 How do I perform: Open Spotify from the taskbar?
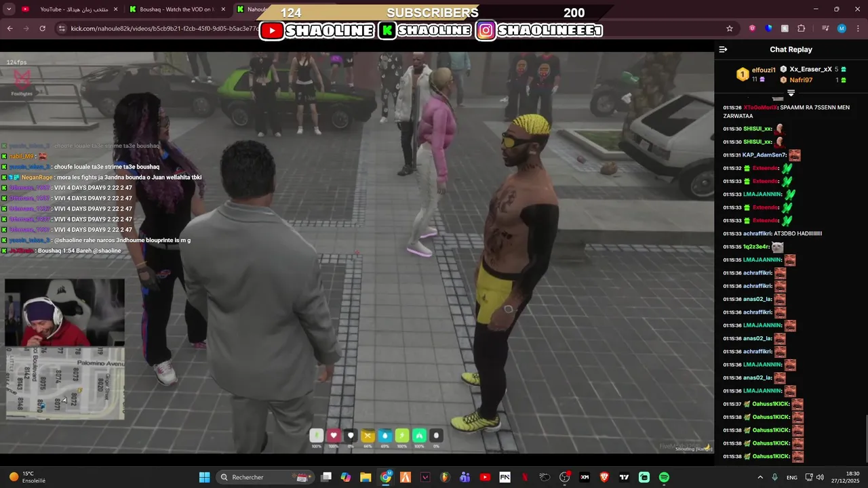pyautogui.click(x=664, y=477)
